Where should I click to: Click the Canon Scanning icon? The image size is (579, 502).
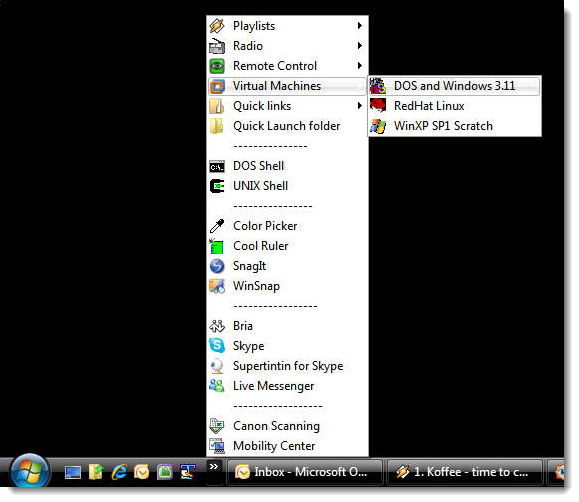[x=217, y=426]
